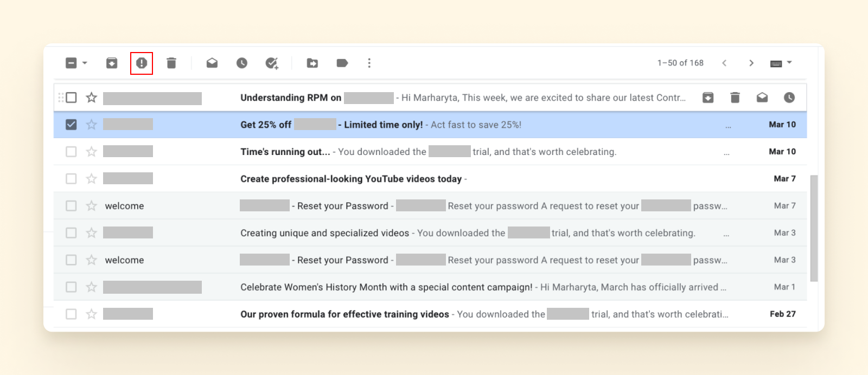868x375 pixels.
Task: Star the Mar 3 Reset your Password email
Action: tap(92, 260)
